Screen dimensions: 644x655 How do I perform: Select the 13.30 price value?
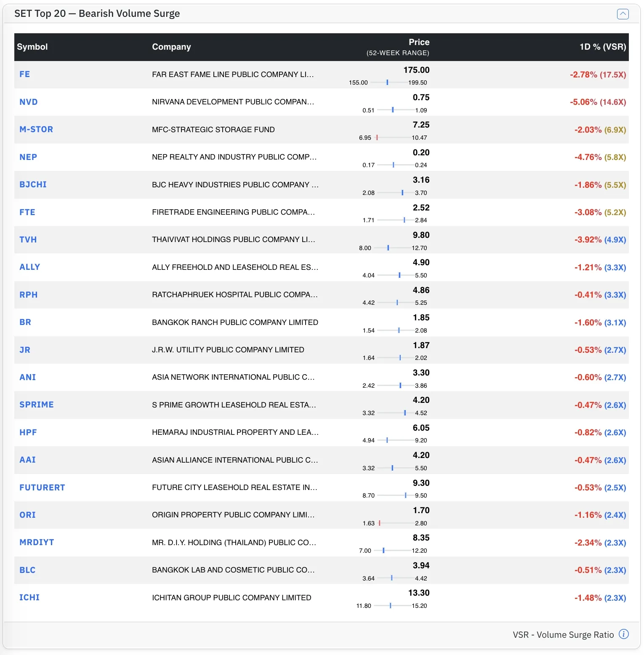[419, 593]
